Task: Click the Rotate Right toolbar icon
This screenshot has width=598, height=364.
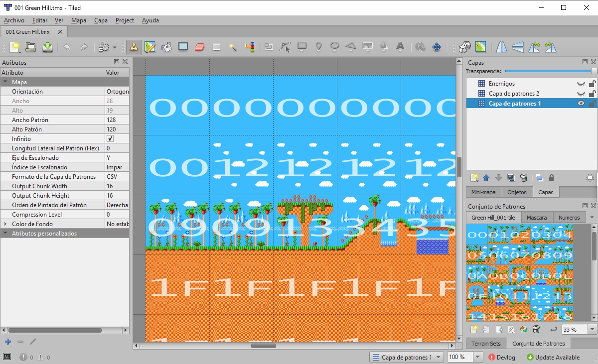Action: 551,47
